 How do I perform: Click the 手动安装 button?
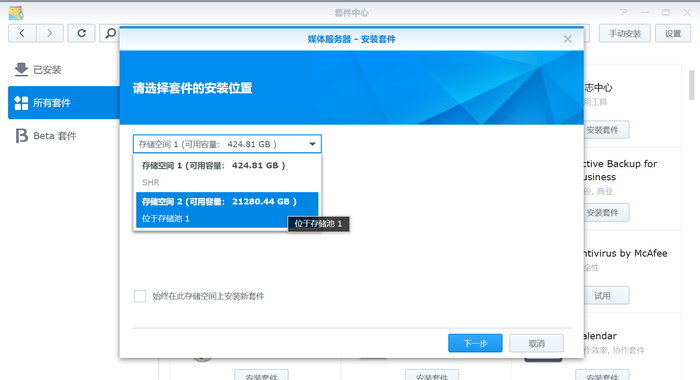pos(625,33)
